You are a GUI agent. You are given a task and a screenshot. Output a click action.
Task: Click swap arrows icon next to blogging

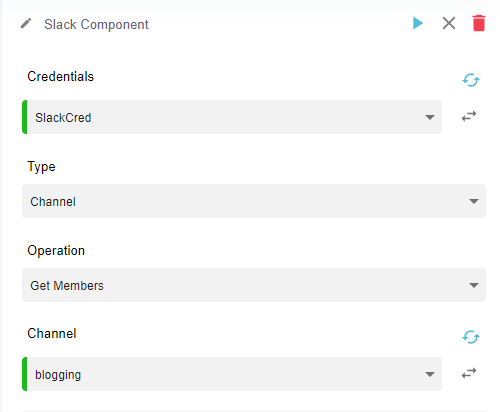click(x=469, y=373)
